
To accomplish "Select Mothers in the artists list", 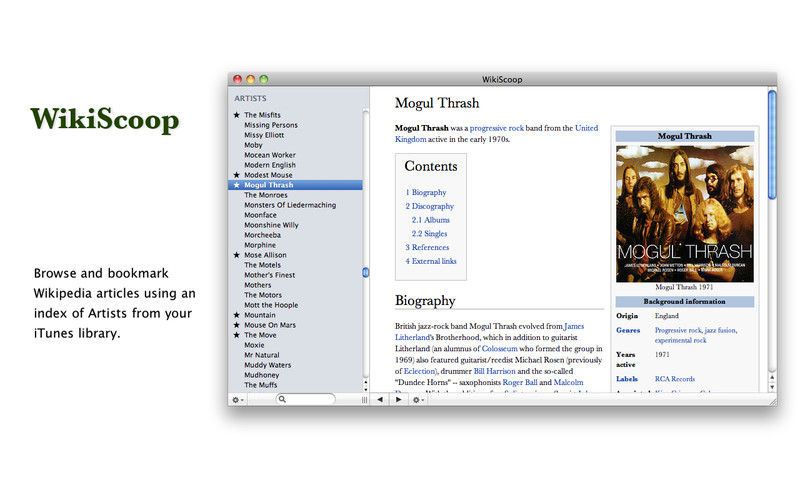I will [x=258, y=285].
